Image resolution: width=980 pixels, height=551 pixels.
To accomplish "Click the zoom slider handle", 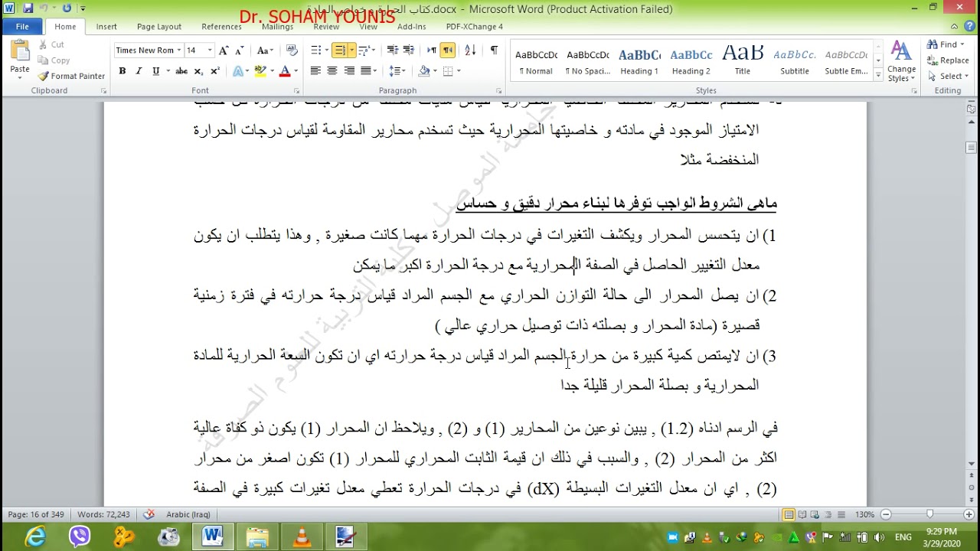I will [930, 514].
